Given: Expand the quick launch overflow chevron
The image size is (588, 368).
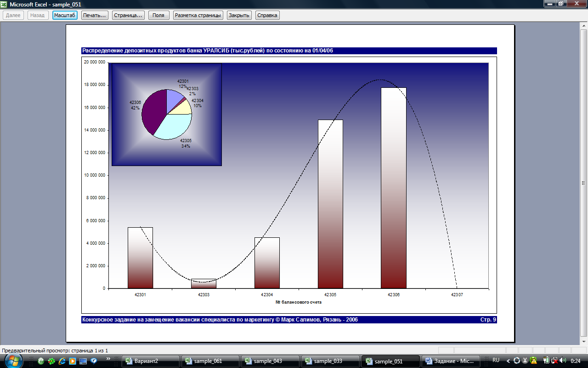Looking at the screenshot, I should click(108, 358).
